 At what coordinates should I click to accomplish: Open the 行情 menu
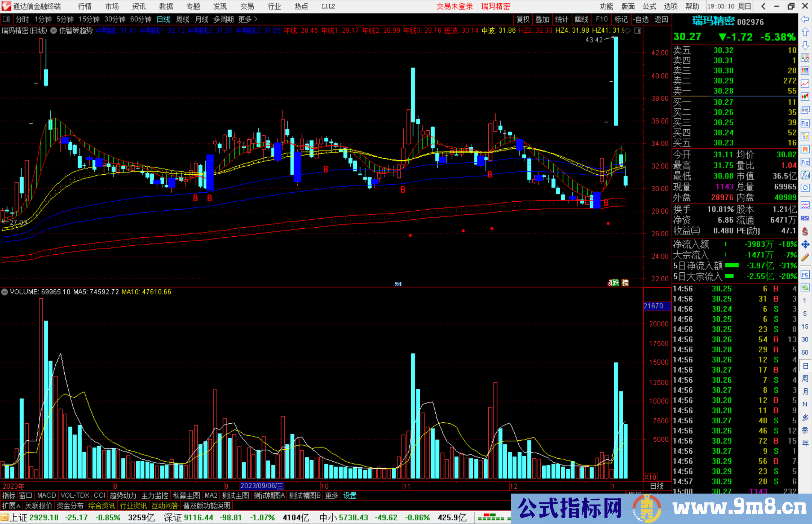[85, 6]
